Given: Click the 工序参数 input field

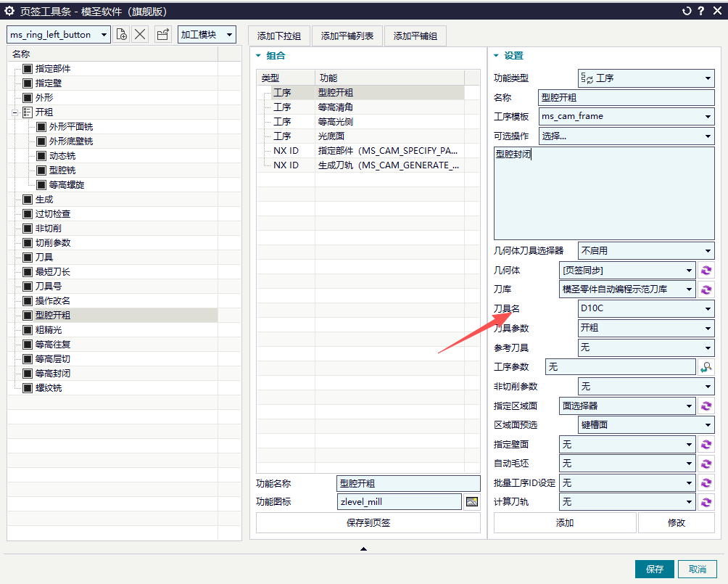Looking at the screenshot, I should click(621, 367).
